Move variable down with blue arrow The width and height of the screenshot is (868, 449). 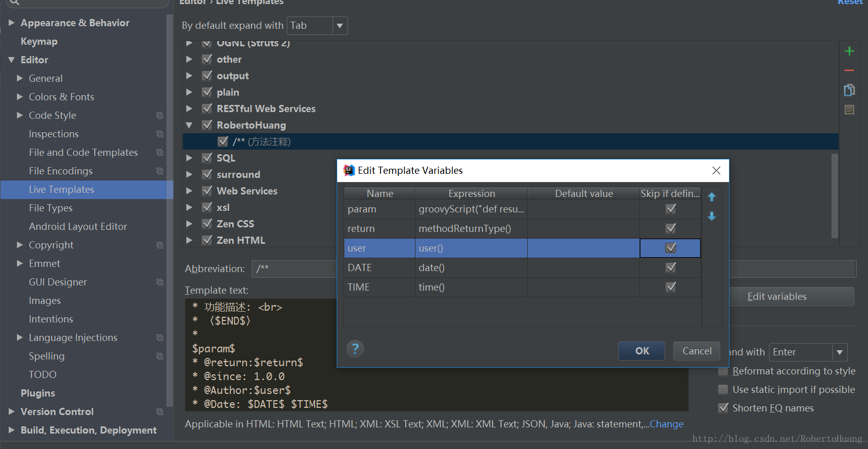tap(712, 217)
